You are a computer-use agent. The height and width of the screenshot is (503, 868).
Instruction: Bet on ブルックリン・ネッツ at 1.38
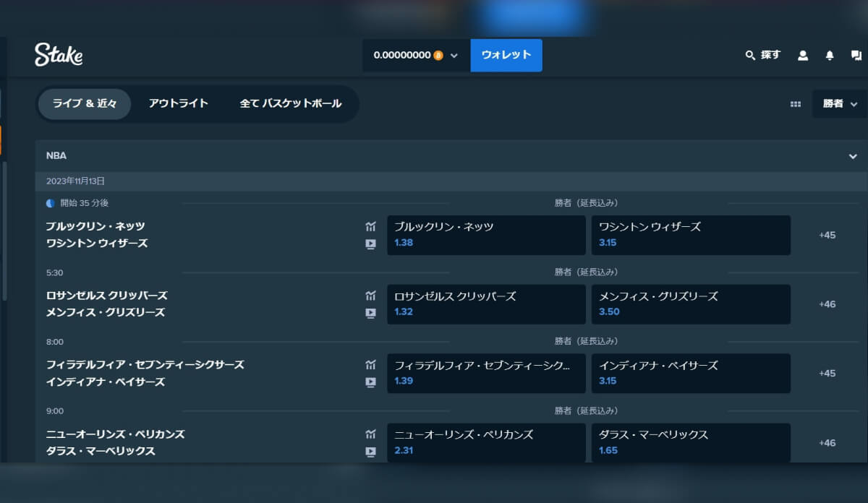tap(486, 235)
